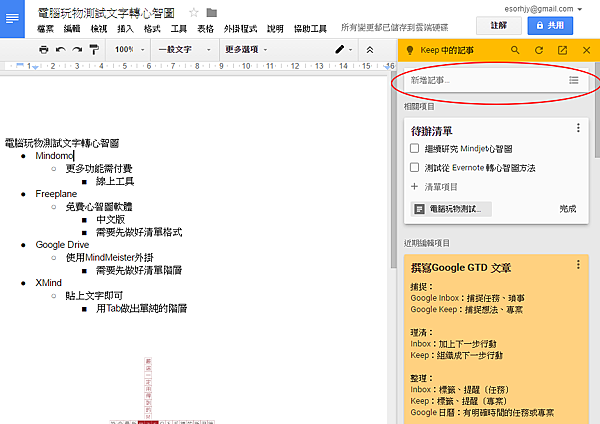This screenshot has width=600, height=424.
Task: Open the 插入 menu
Action: [x=125, y=29]
